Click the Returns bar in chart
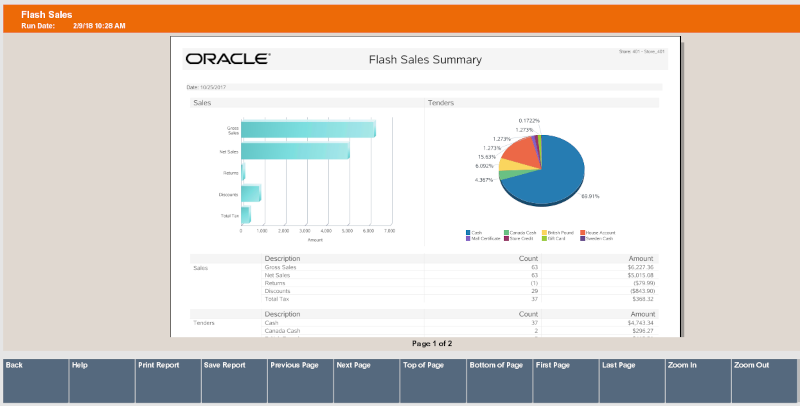800x406 pixels. [243, 172]
